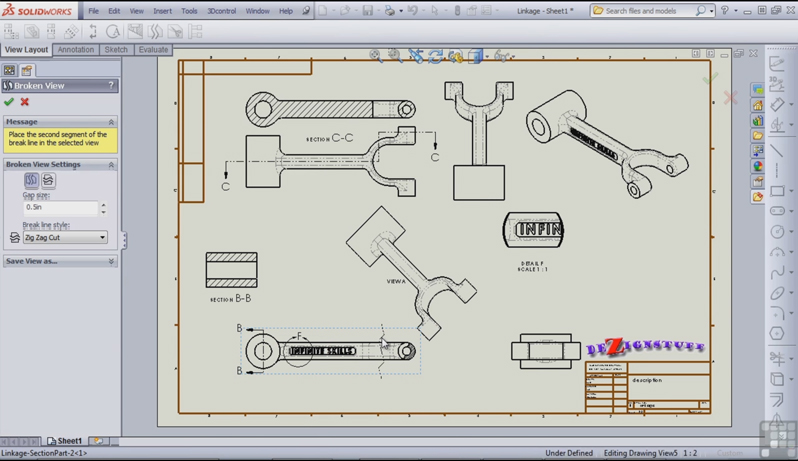
Task: Increase the Gap size value
Action: [x=103, y=205]
